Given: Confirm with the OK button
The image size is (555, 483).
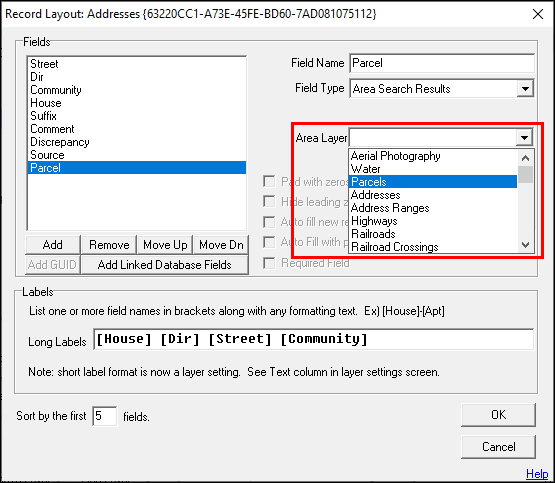Looking at the screenshot, I should point(498,415).
